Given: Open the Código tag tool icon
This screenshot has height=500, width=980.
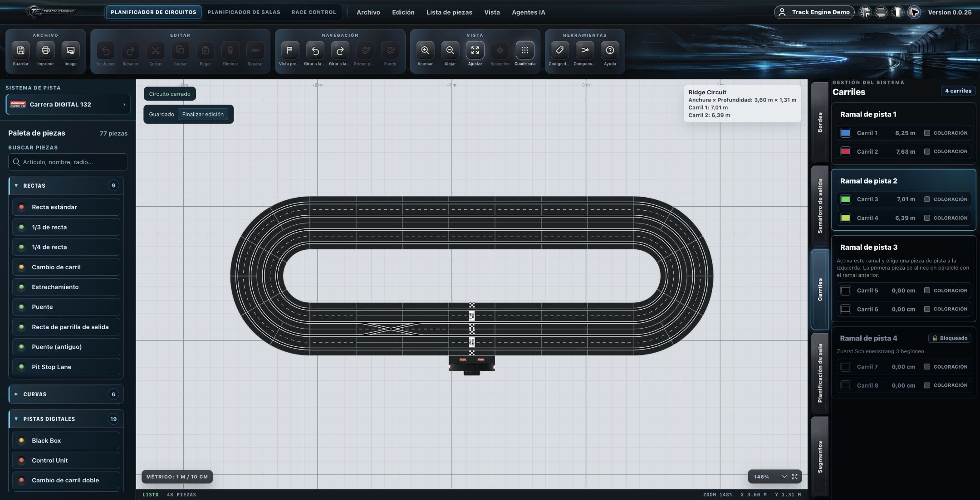Looking at the screenshot, I should (559, 50).
